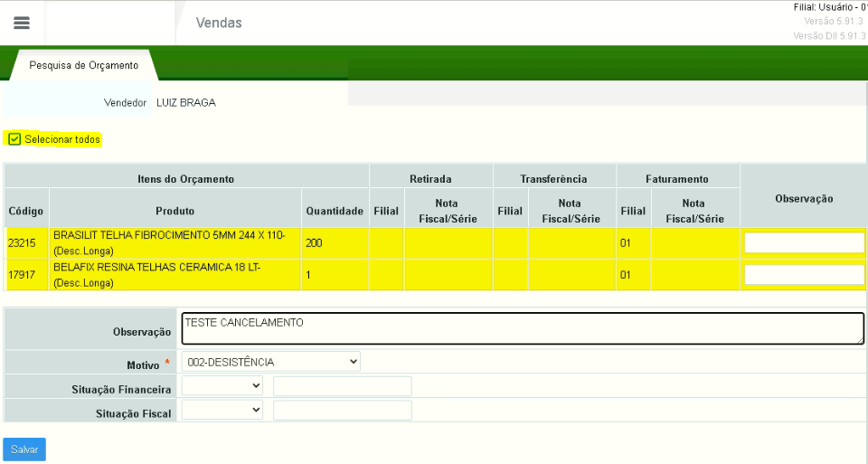Click the Quantidade column header
868x464 pixels.
pos(335,211)
